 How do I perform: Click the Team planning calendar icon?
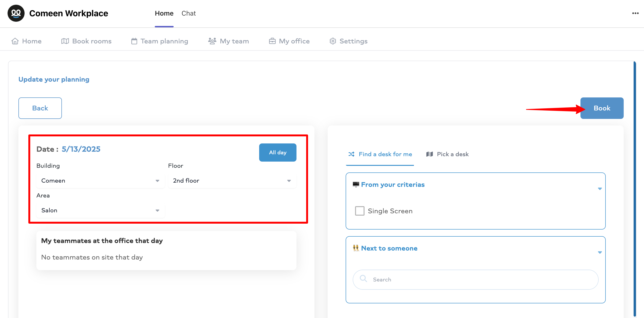pos(134,41)
